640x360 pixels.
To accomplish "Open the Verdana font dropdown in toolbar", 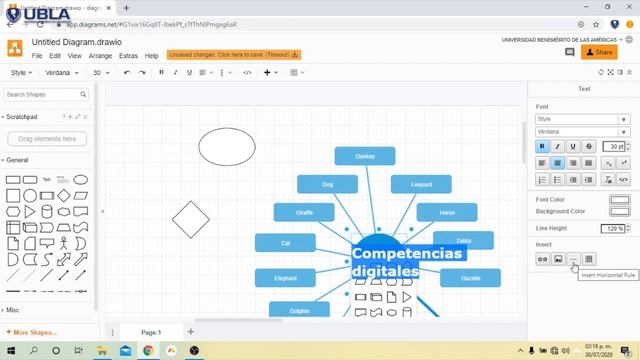I will click(62, 73).
